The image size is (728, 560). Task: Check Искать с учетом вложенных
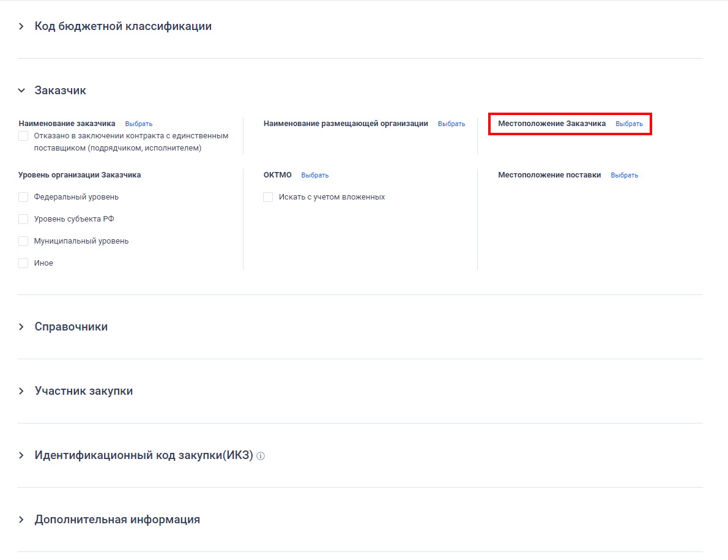[x=268, y=197]
